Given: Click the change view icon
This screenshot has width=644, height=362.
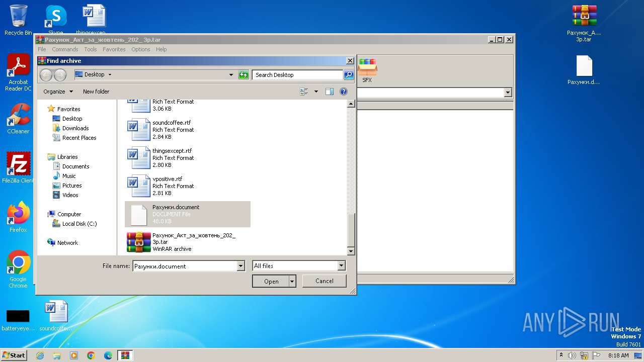Looking at the screenshot, I should tap(304, 92).
